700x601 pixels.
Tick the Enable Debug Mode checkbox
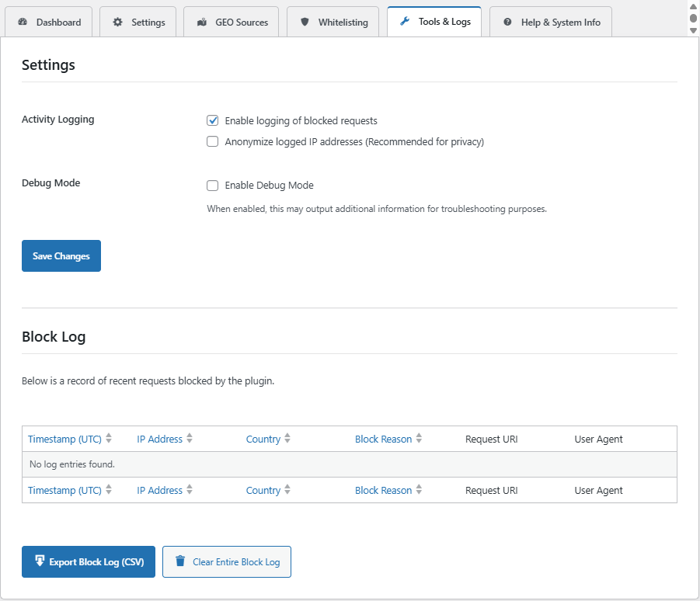point(212,185)
